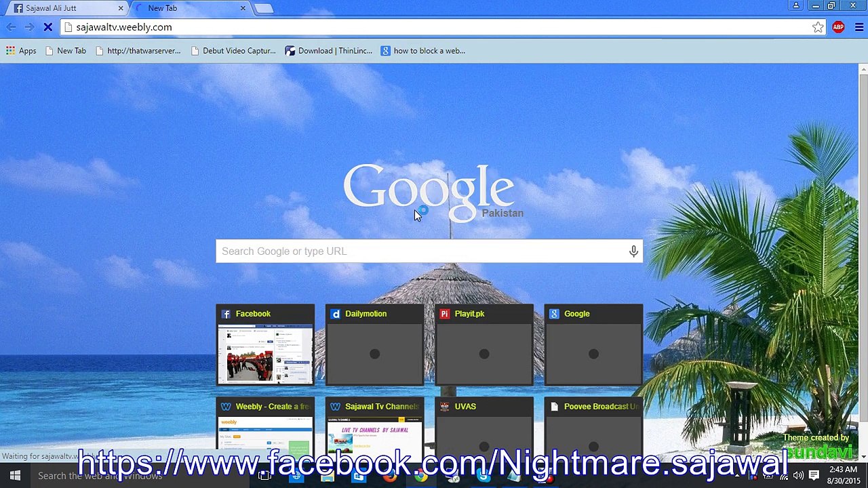The image size is (868, 488).
Task: Open the New Tab bookmark
Action: pyautogui.click(x=66, y=51)
